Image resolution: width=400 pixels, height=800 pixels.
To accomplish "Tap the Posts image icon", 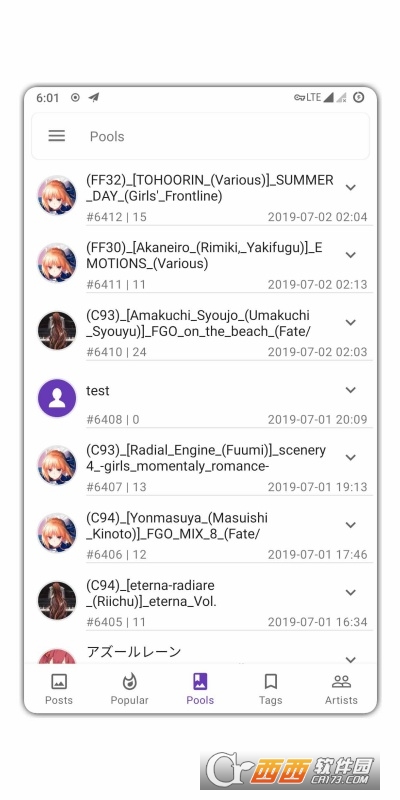I will pyautogui.click(x=59, y=681).
